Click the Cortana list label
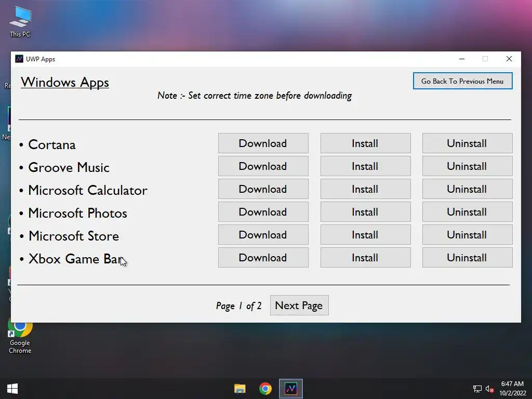This screenshot has height=399, width=532. [51, 144]
